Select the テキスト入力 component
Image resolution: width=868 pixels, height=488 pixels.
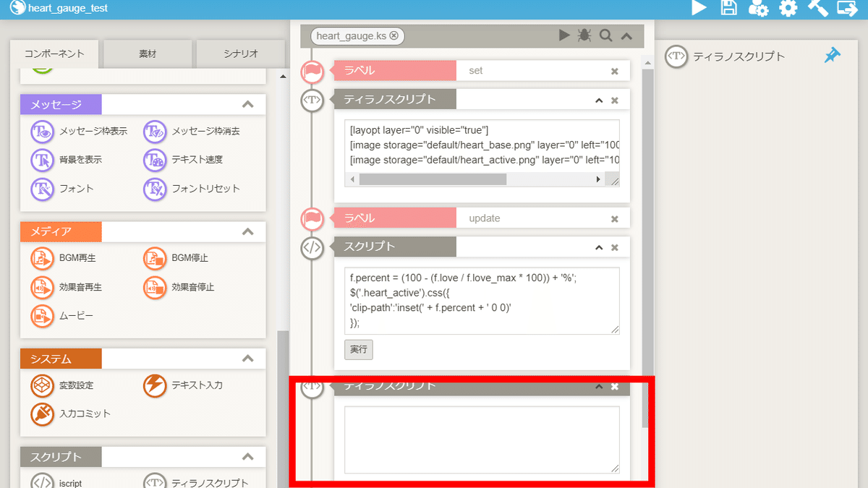coord(184,385)
